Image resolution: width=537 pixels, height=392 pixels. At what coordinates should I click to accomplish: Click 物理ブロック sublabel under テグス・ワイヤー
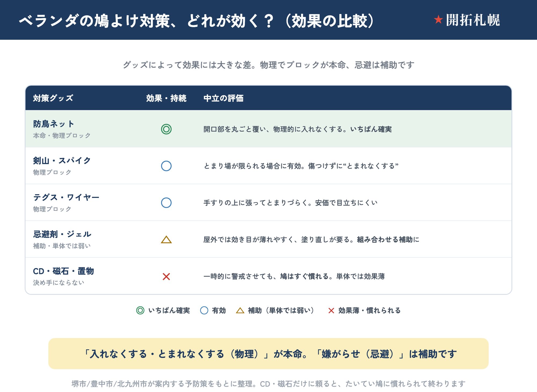(52, 209)
